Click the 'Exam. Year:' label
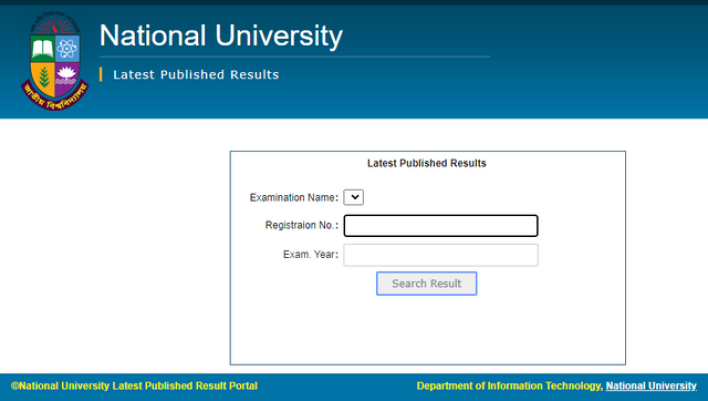708x401 pixels. pos(311,254)
